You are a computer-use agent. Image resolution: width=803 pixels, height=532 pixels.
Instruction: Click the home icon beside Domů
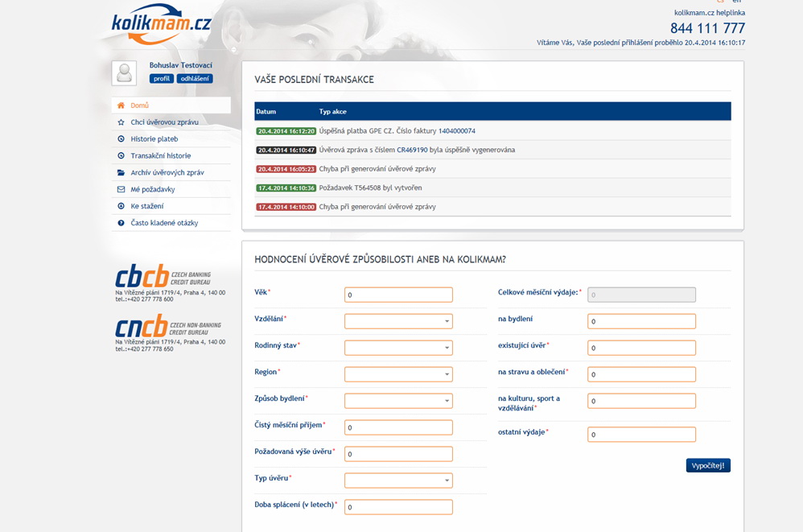click(x=121, y=105)
